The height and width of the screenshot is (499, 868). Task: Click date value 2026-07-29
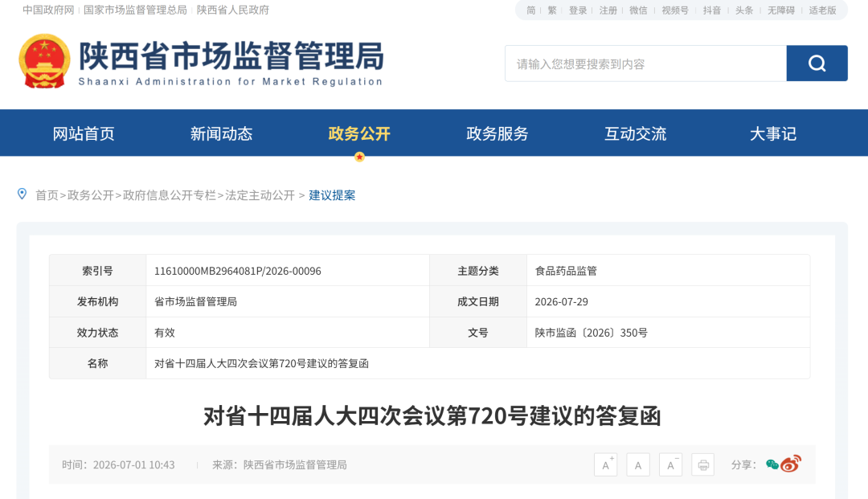point(561,301)
